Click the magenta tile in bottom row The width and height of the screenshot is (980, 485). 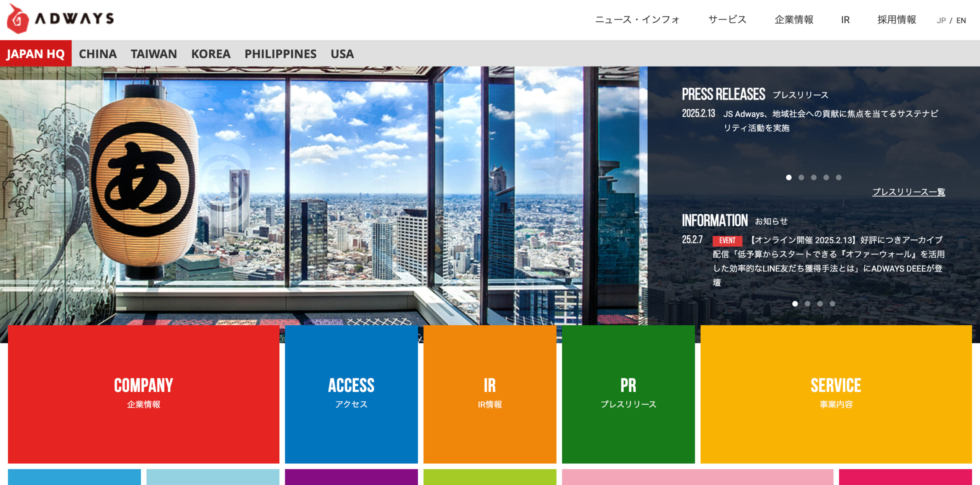point(905,477)
